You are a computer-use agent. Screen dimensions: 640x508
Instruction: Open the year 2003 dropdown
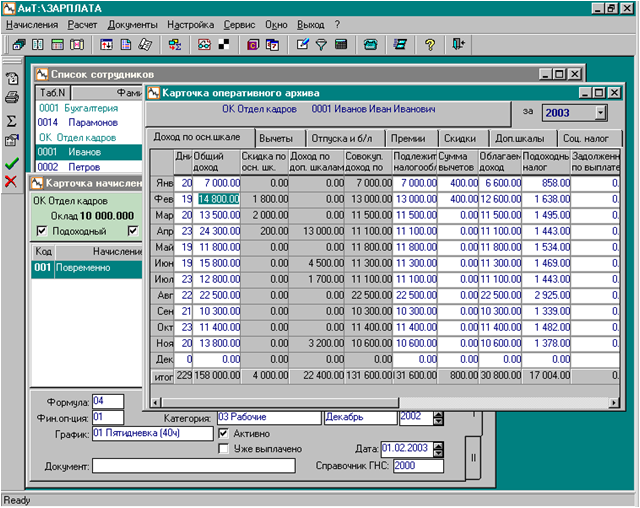[x=600, y=113]
